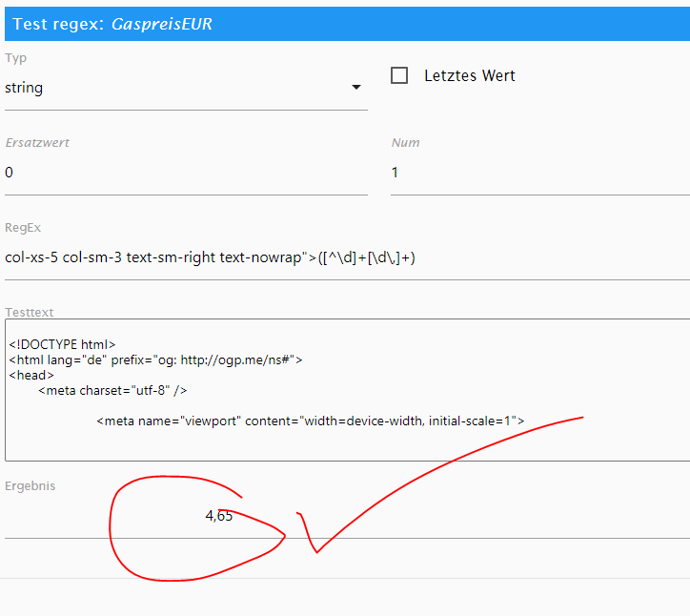The image size is (690, 616).
Task: Click the dialog title GaspreisEUR
Action: pyautogui.click(x=161, y=24)
